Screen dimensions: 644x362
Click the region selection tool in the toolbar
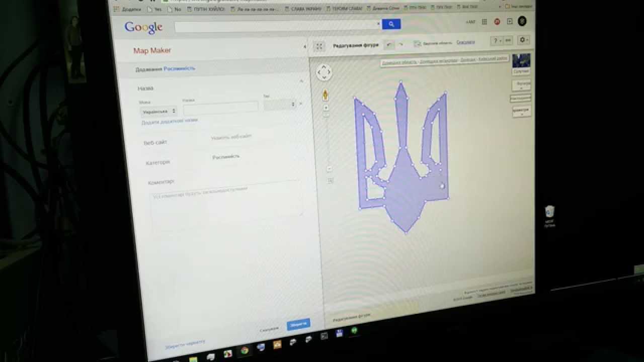coord(434,43)
